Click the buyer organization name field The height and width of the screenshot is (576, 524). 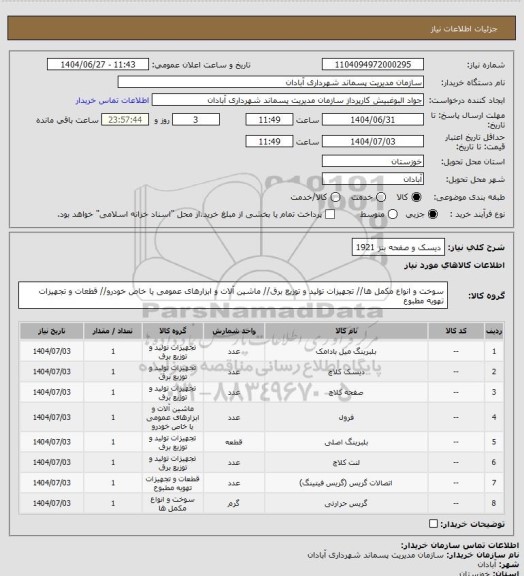point(270,82)
